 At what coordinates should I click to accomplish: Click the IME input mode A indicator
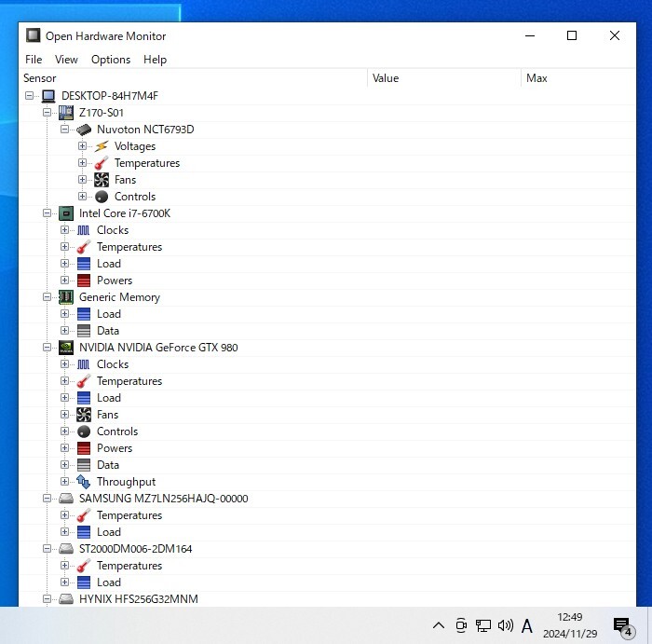point(527,625)
